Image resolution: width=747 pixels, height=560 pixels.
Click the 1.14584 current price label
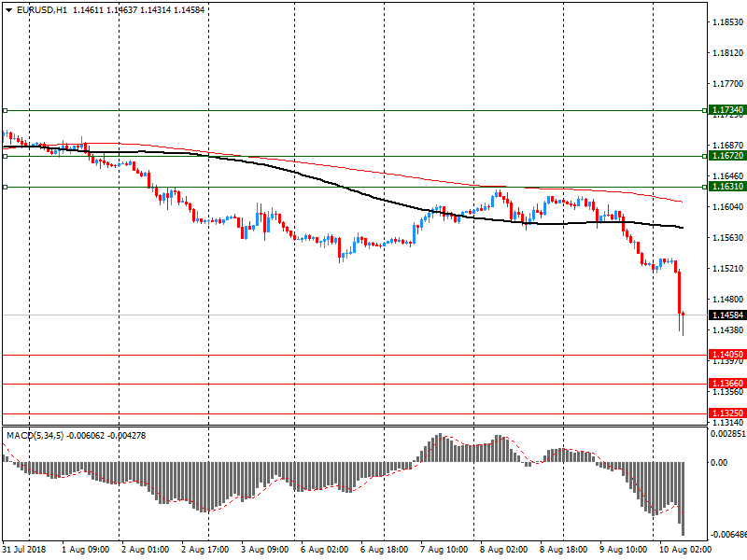tap(727, 315)
